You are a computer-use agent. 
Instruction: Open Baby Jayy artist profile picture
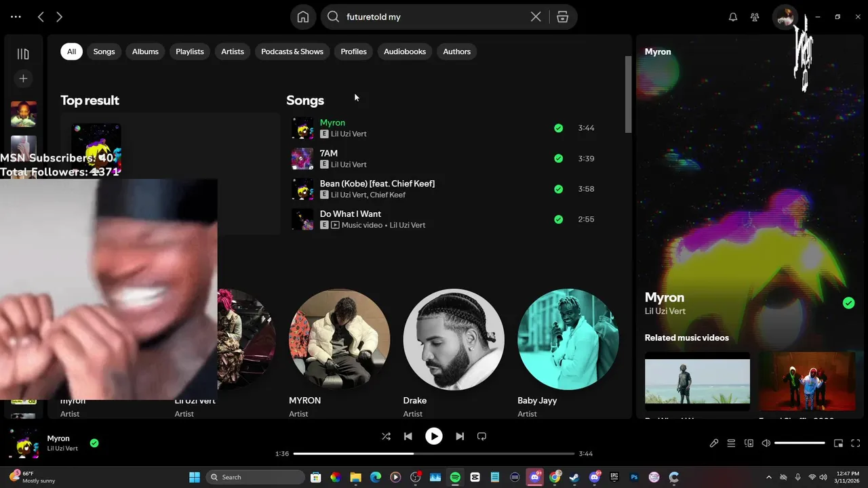(x=568, y=340)
